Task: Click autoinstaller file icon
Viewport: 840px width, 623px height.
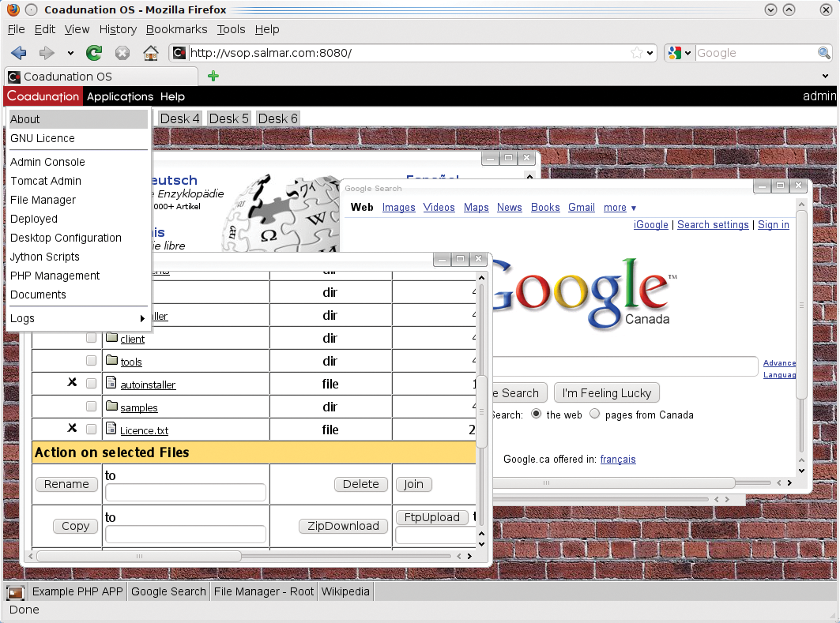Action: click(111, 382)
